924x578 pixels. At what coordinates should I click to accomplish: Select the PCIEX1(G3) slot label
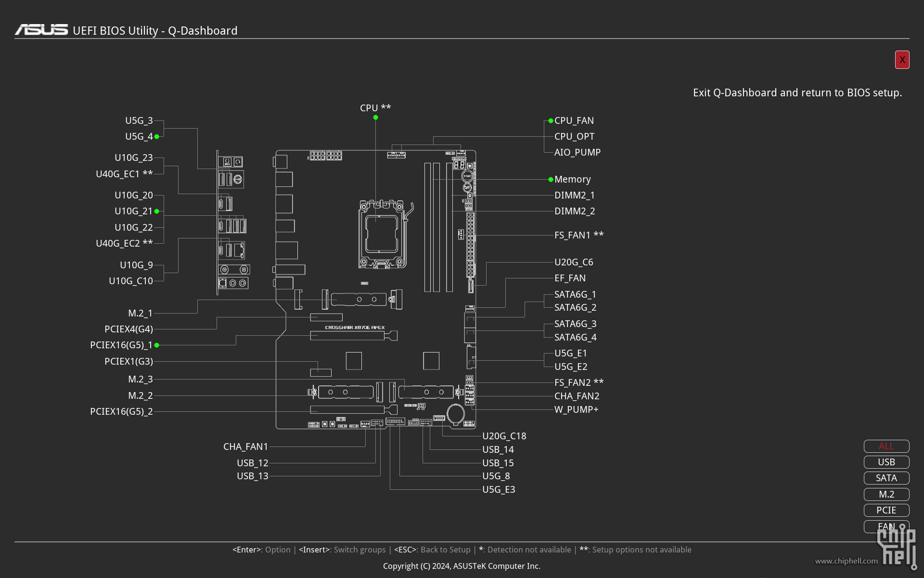(128, 361)
